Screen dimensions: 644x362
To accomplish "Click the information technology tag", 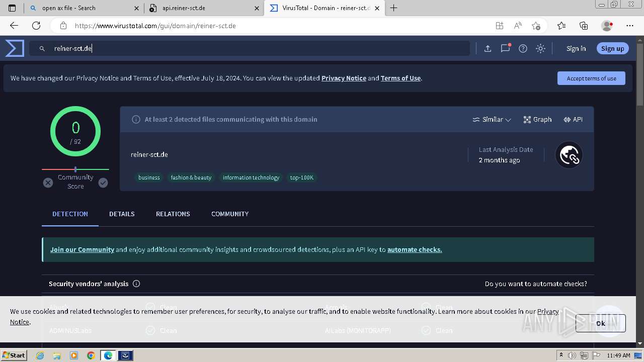I will pyautogui.click(x=251, y=177).
